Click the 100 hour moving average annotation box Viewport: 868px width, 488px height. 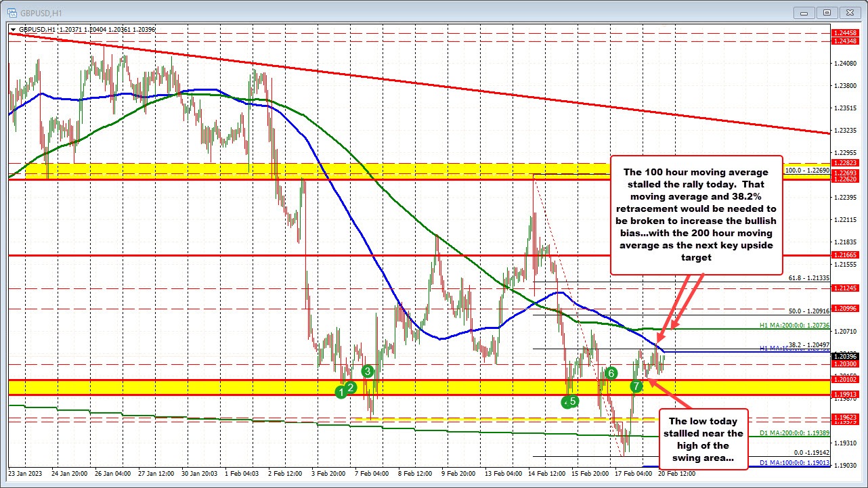click(697, 215)
